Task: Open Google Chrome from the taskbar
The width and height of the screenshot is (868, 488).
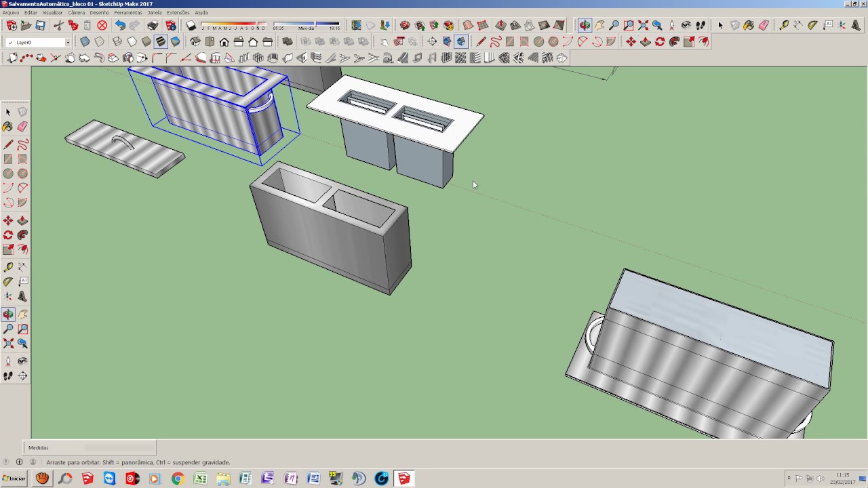Action: (x=178, y=479)
